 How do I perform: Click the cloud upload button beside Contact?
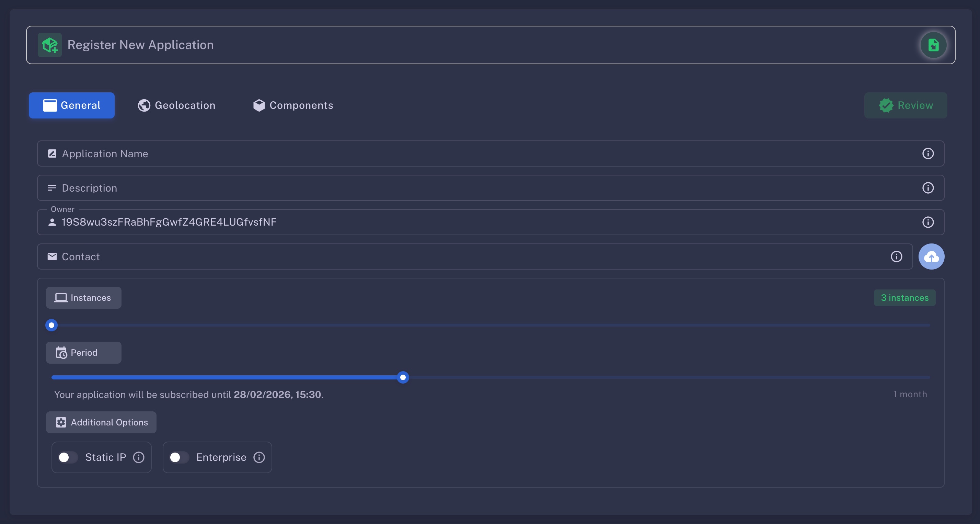(x=931, y=257)
